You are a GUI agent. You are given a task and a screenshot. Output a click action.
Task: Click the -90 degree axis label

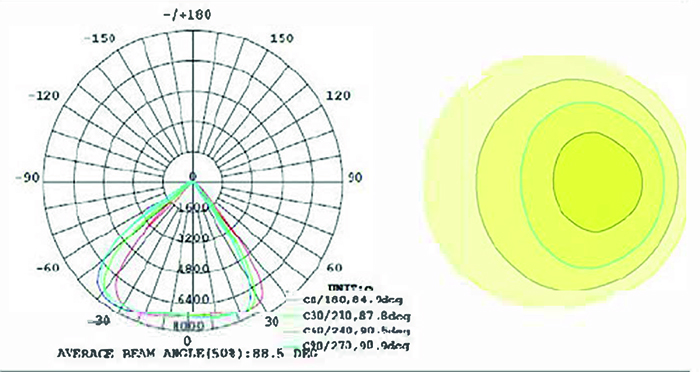tap(28, 178)
